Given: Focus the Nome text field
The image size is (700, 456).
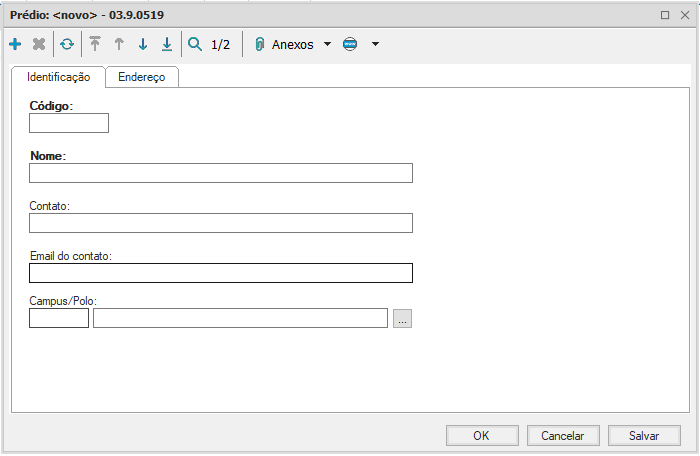Looking at the screenshot, I should (x=220, y=173).
